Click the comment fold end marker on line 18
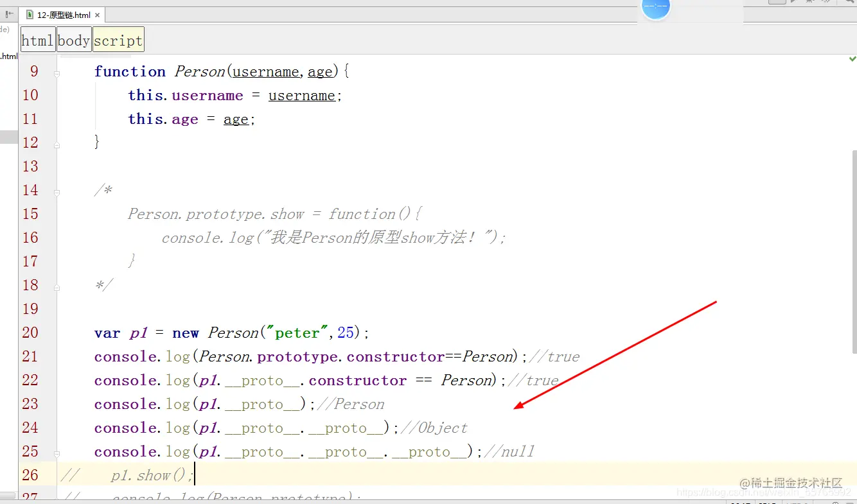This screenshot has height=504, width=857. click(x=57, y=287)
